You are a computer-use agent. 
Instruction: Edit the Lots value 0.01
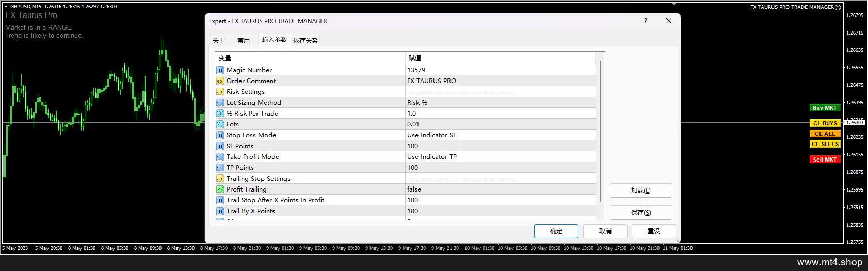click(500, 124)
